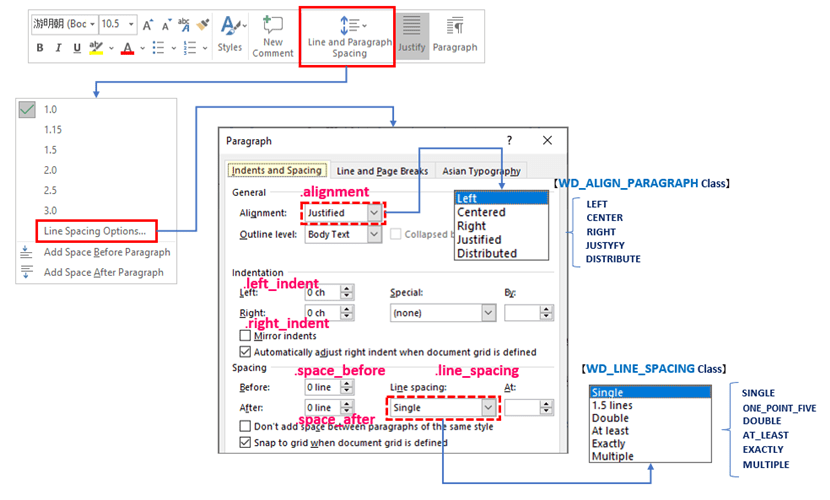Select Right in alignment list
Screen dimensions: 830x500
point(501,226)
